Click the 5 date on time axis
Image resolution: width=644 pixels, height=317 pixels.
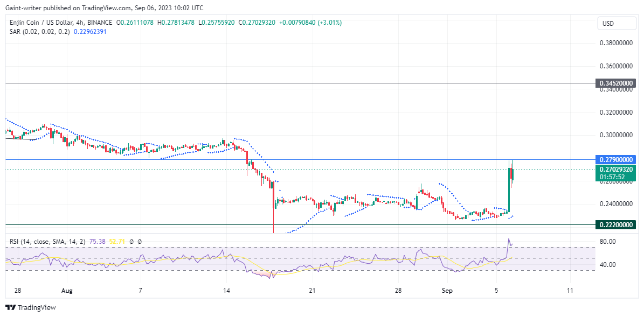pos(496,291)
